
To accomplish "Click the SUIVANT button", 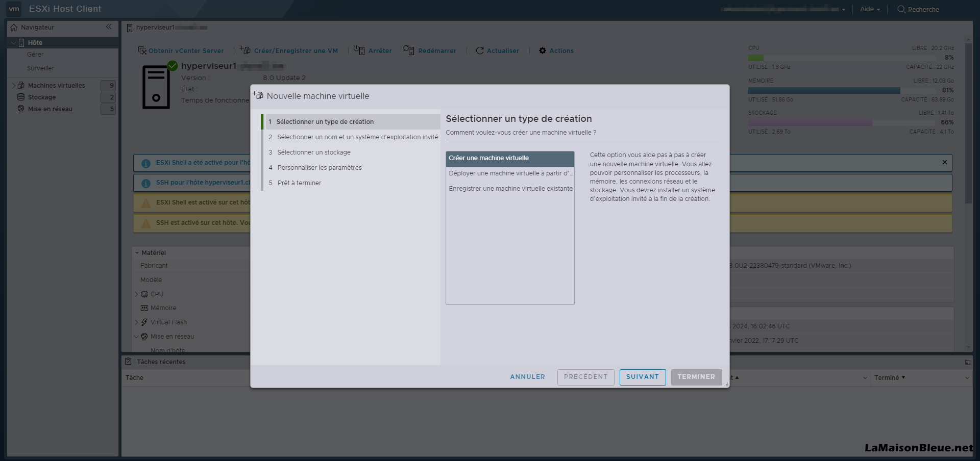I will click(x=643, y=377).
